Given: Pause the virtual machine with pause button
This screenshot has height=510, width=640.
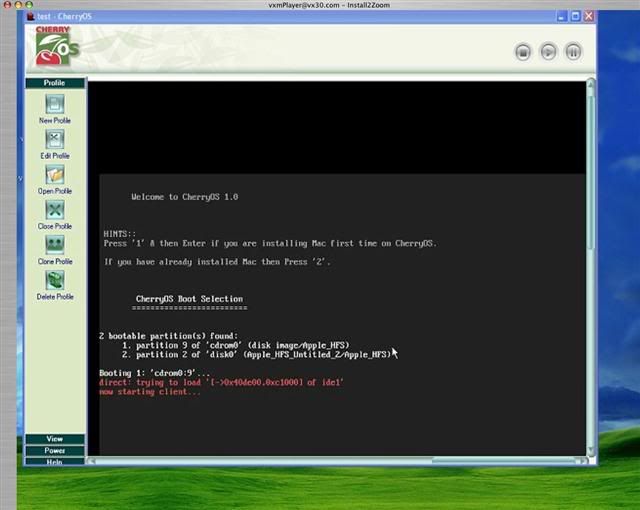Looking at the screenshot, I should tap(573, 52).
